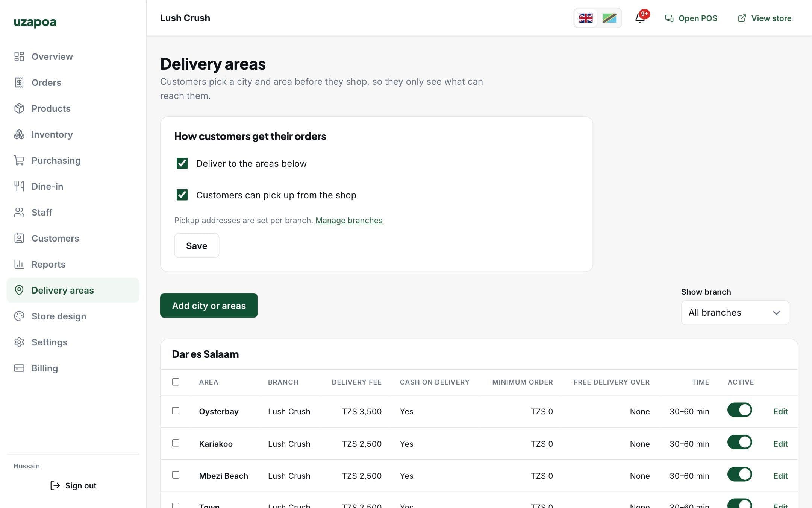Disable the Kariakoo active toggle

(739, 442)
